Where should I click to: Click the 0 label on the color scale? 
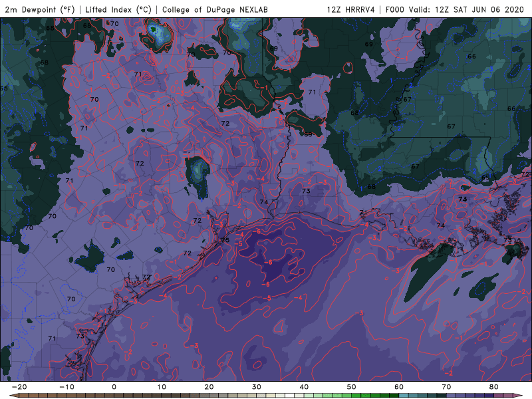tap(114, 387)
